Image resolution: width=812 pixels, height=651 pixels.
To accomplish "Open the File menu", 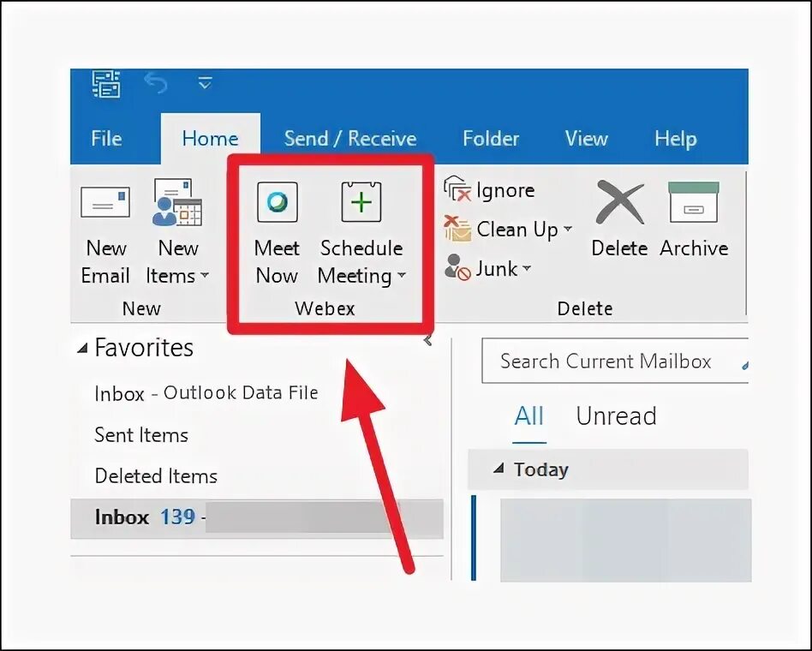I will point(106,138).
